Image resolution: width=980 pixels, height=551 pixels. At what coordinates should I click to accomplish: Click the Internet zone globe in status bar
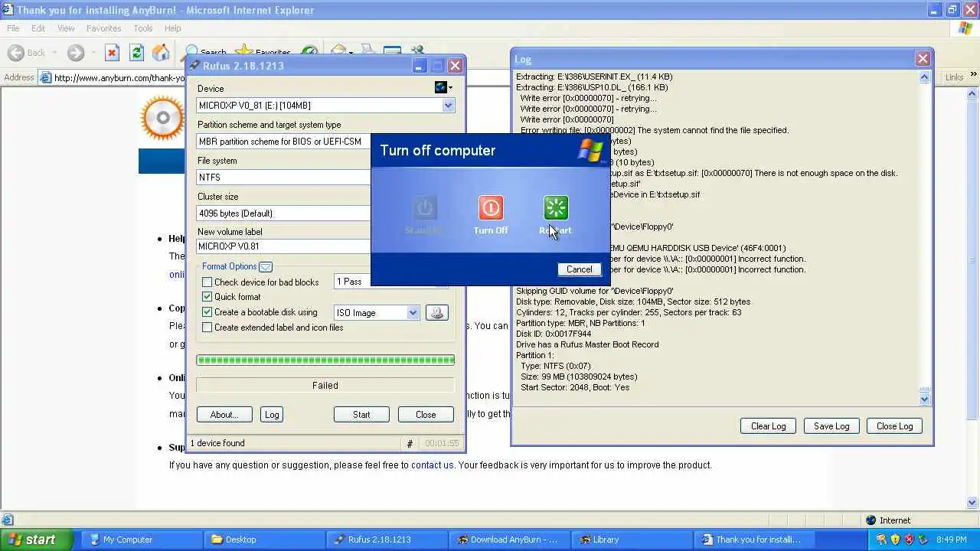(871, 520)
